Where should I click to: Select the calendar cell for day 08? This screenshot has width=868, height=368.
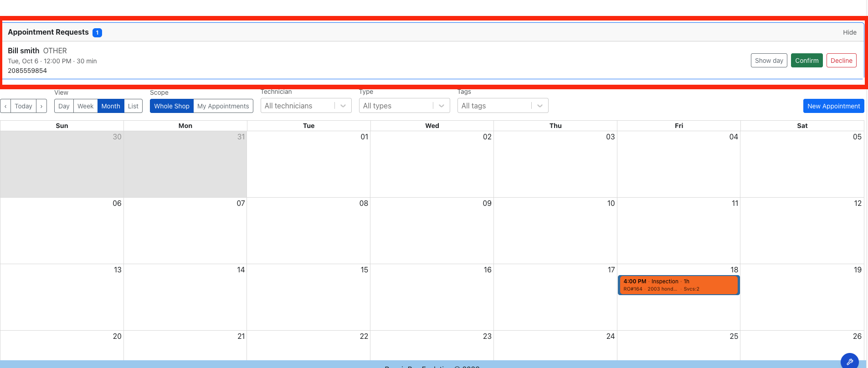[308, 230]
